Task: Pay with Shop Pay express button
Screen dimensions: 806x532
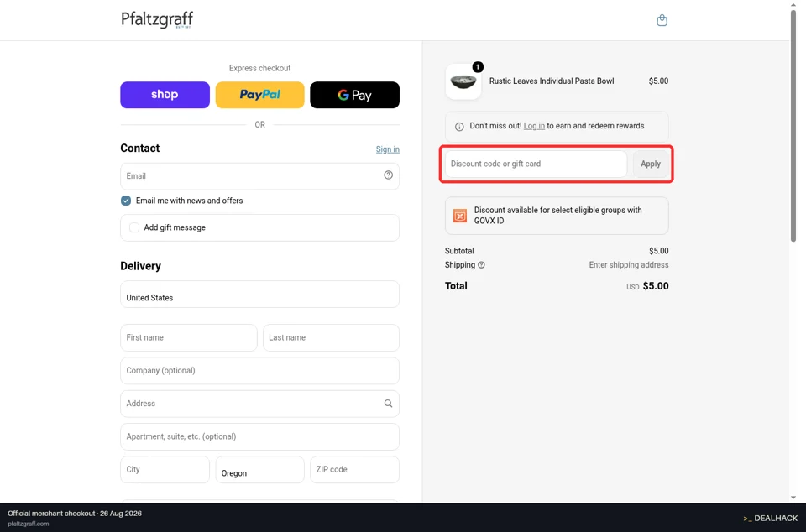Action: (165, 95)
